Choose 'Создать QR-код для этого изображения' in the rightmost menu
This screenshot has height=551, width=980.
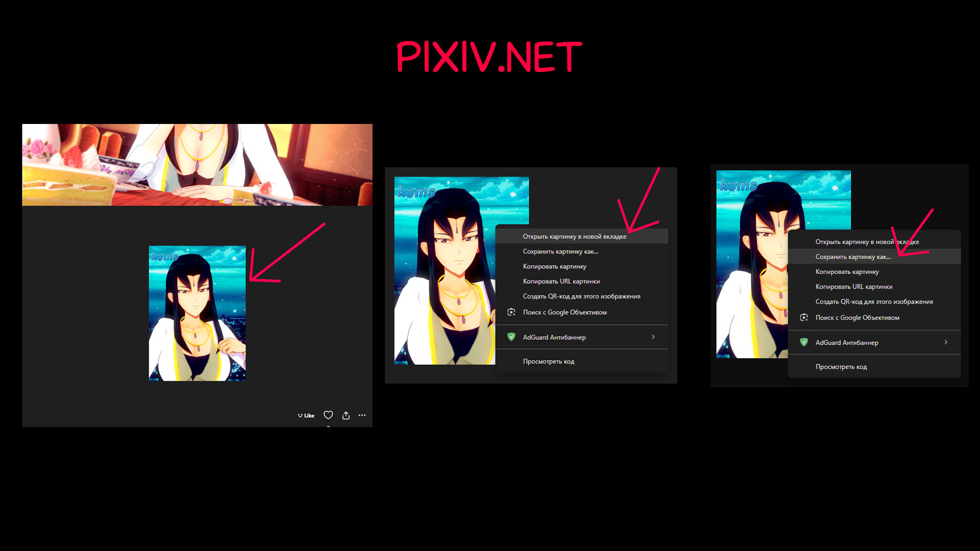(874, 302)
